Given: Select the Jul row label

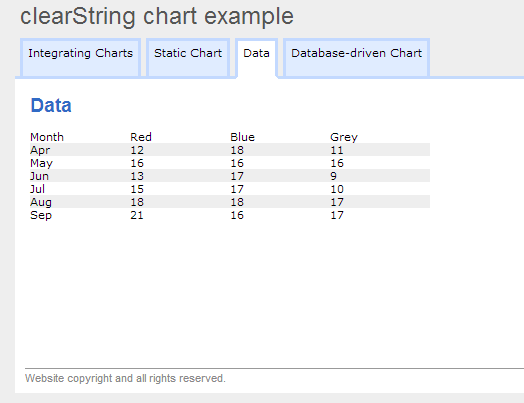Looking at the screenshot, I should 37,189.
